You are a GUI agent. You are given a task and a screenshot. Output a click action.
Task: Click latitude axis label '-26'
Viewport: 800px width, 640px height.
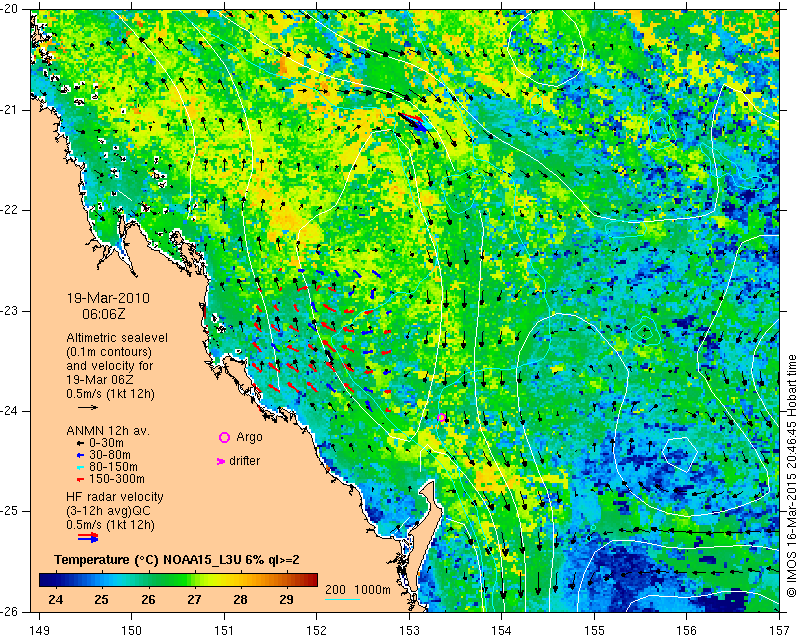[10, 611]
